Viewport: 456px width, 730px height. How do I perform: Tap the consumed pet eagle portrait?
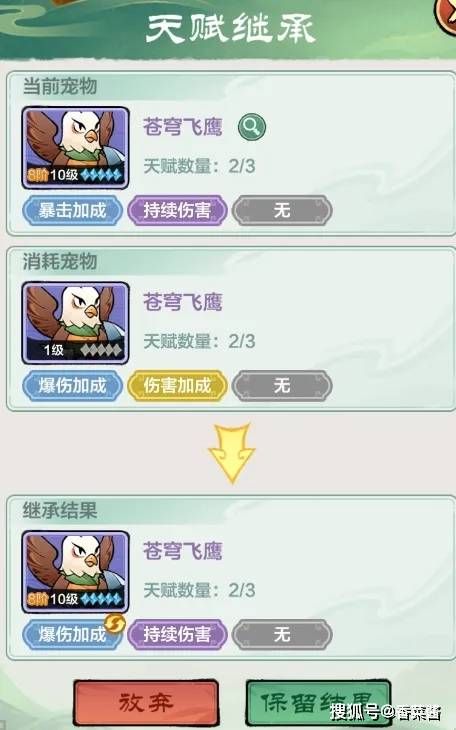pos(75,323)
